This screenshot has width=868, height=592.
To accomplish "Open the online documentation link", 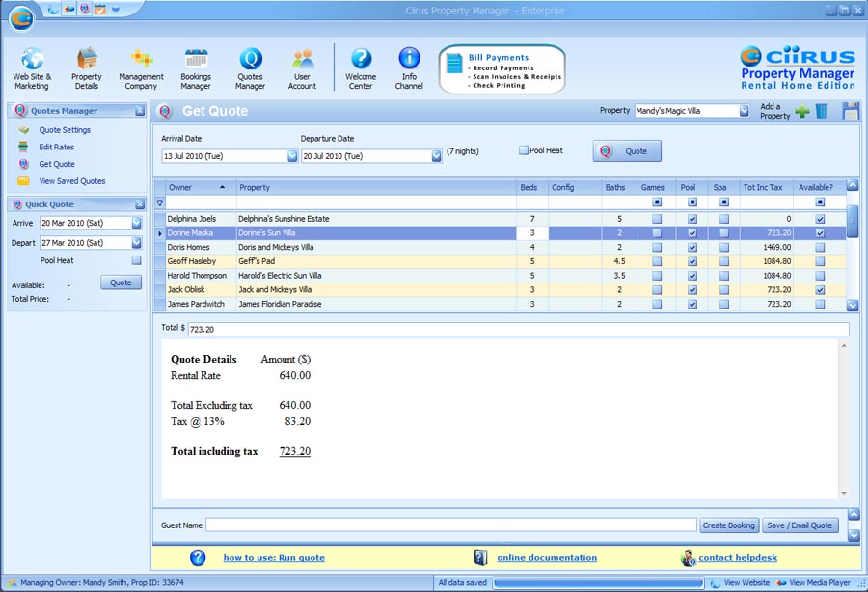I will pos(547,557).
